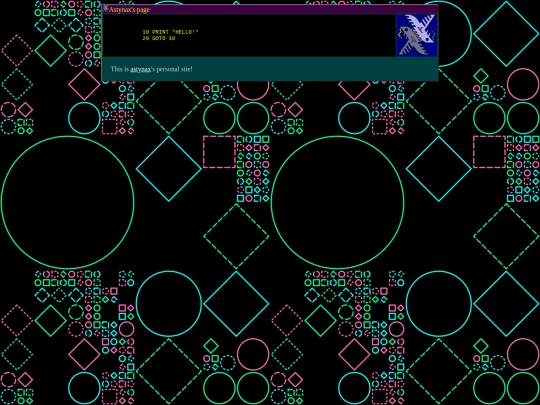This screenshot has height=405, width=540.
Task: Click the "Astynax's page" title text
Action: coord(129,10)
